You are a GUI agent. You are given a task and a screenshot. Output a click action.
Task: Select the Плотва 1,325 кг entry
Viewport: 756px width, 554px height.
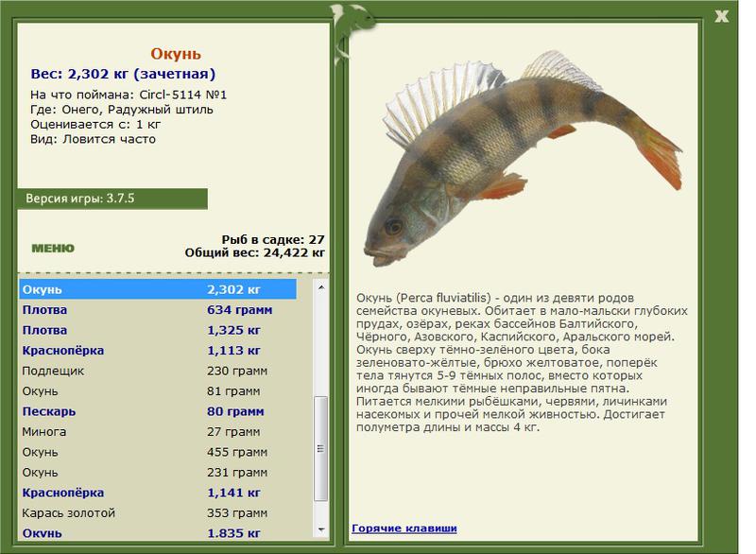[158, 330]
